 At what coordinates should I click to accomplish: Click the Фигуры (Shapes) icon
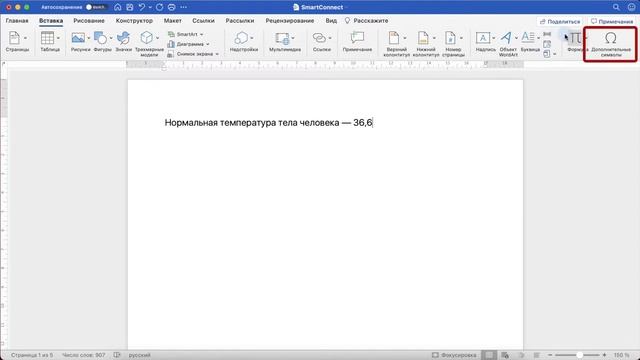click(100, 38)
